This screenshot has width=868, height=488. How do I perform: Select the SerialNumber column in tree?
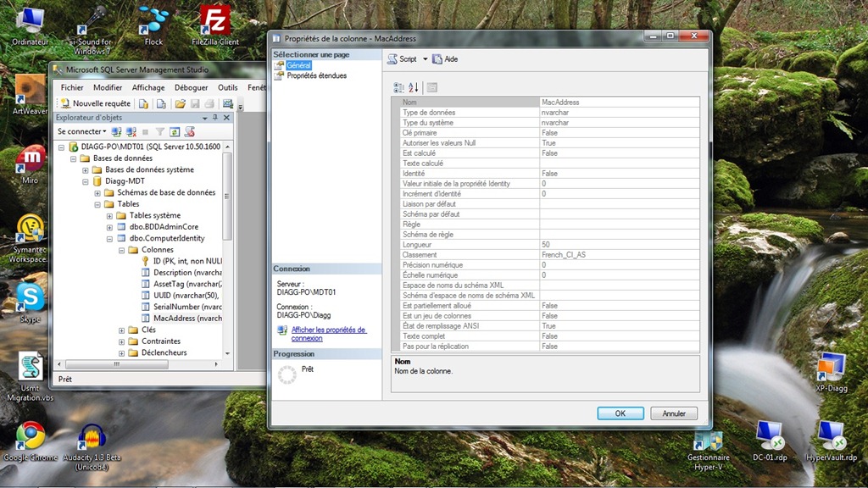coord(187,307)
